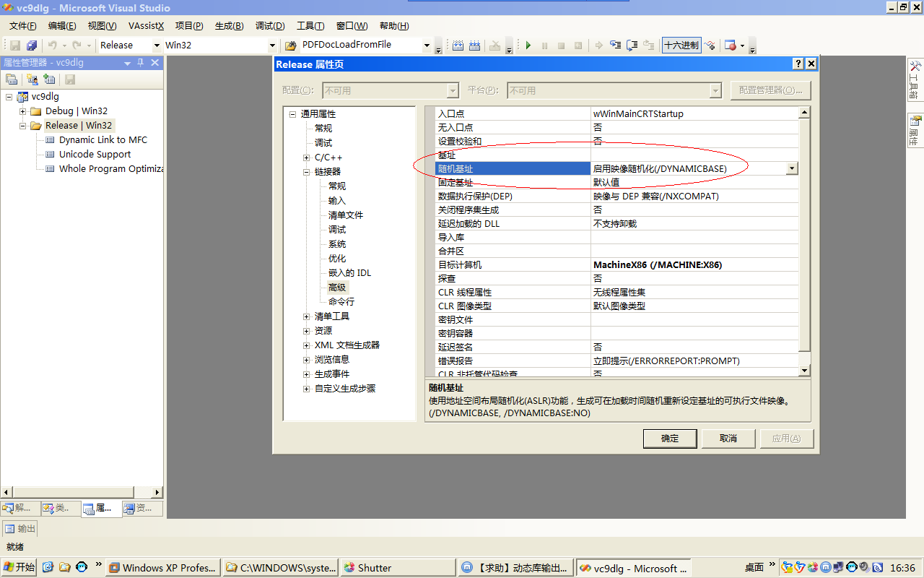This screenshot has height=578, width=924.
Task: Expand Debug | Win32 in property manager
Action: coord(23,111)
